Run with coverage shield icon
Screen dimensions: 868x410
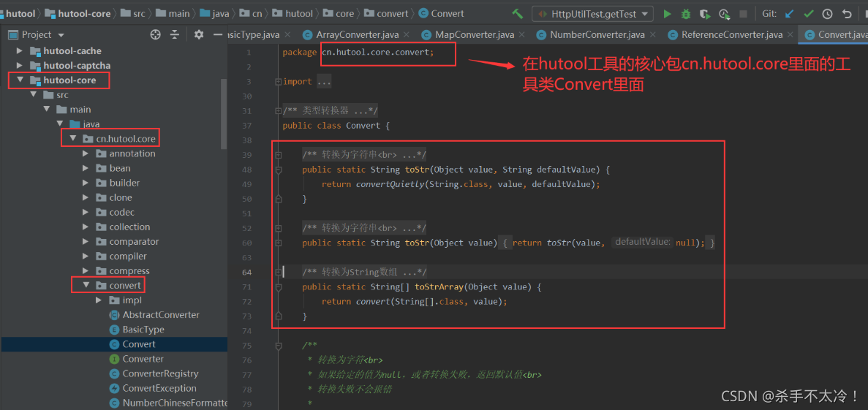coord(705,14)
